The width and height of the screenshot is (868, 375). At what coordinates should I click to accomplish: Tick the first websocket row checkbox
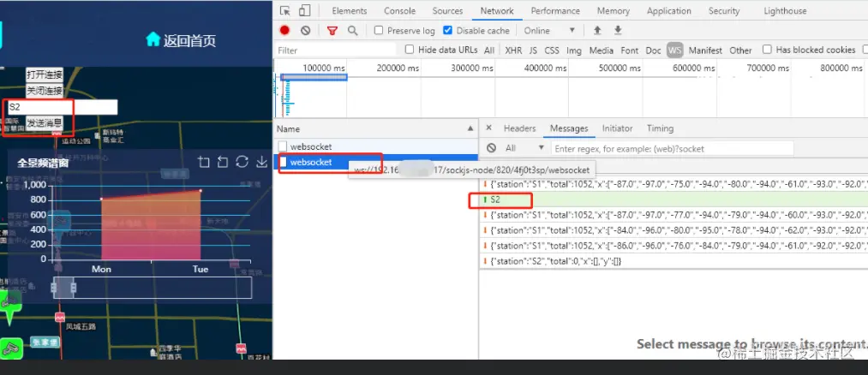point(283,146)
